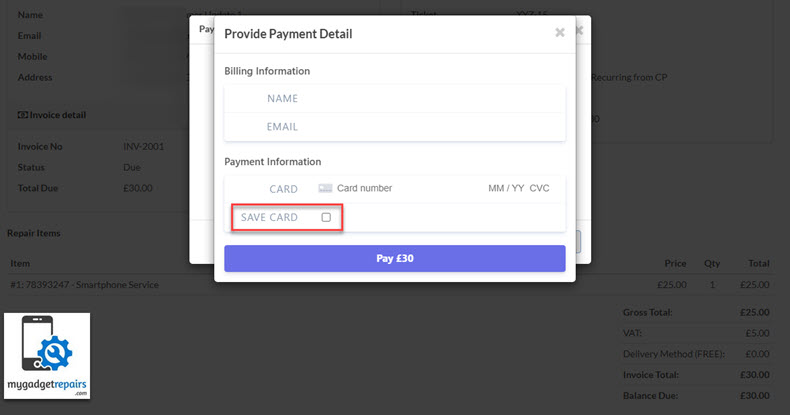
Task: Click the Billing Information heading
Action: click(x=267, y=71)
